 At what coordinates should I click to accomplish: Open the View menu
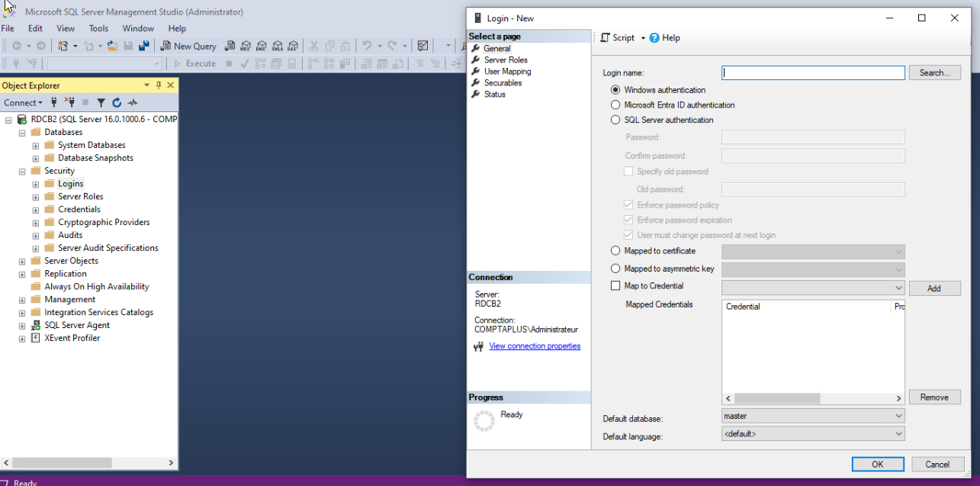tap(66, 28)
